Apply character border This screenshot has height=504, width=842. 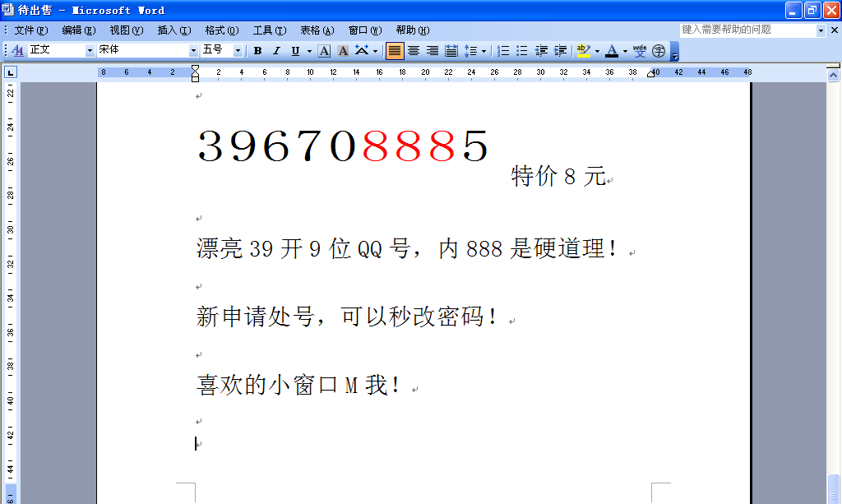click(324, 50)
